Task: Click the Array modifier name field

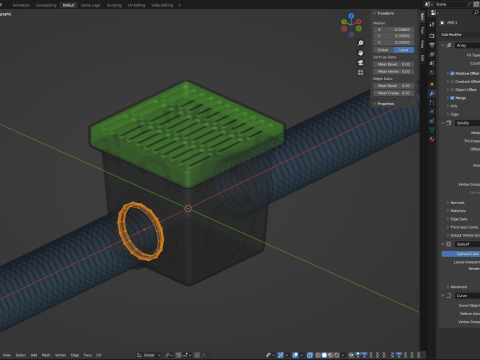Action: (x=467, y=45)
